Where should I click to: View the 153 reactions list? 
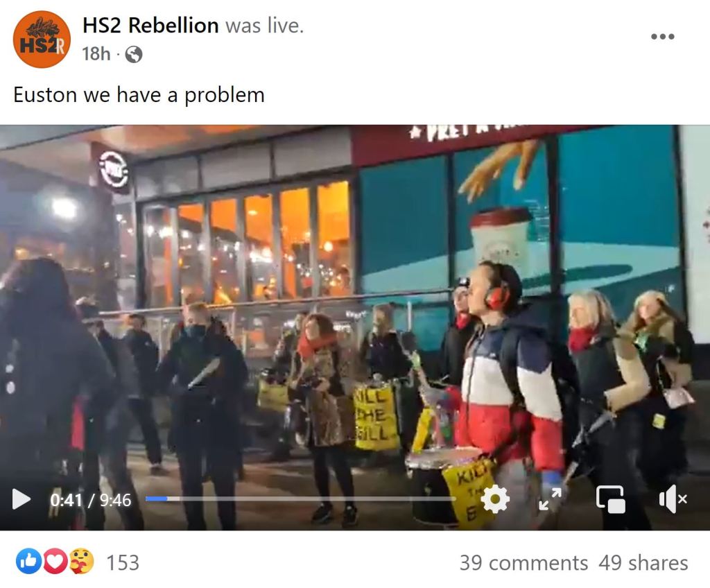click(x=123, y=562)
